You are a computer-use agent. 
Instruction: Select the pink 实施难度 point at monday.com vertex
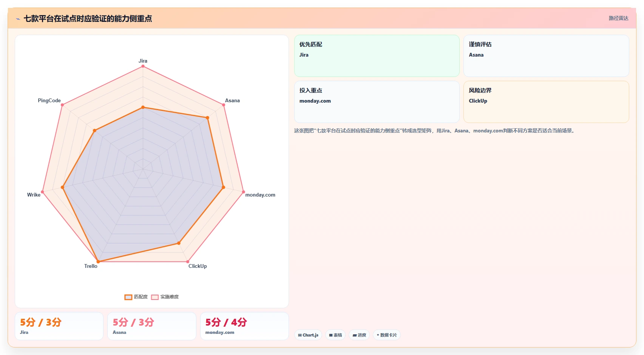[243, 192]
